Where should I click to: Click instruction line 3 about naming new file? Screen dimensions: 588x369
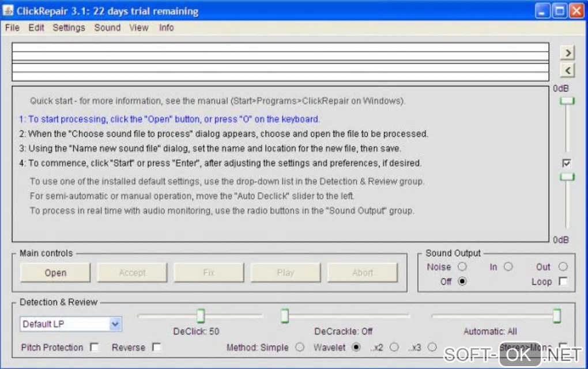click(210, 149)
